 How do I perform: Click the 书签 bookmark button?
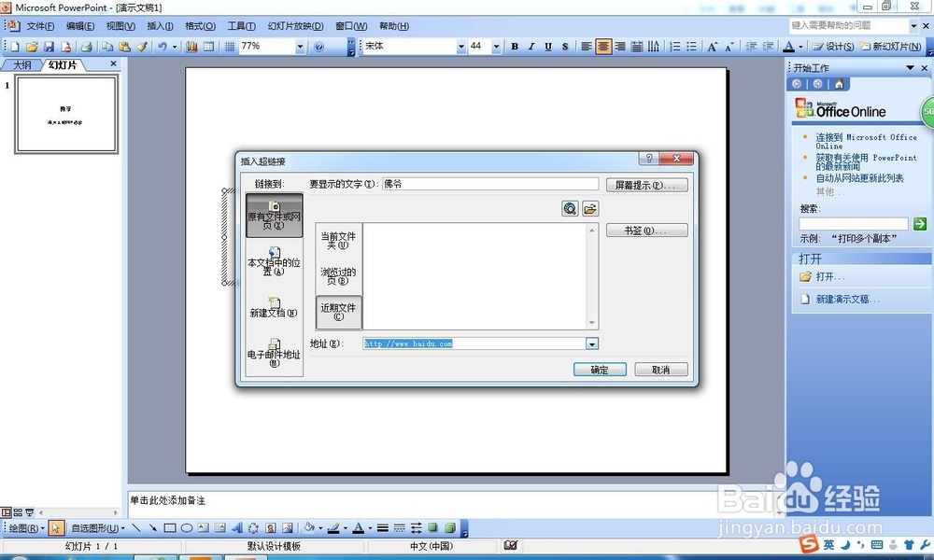coord(646,231)
